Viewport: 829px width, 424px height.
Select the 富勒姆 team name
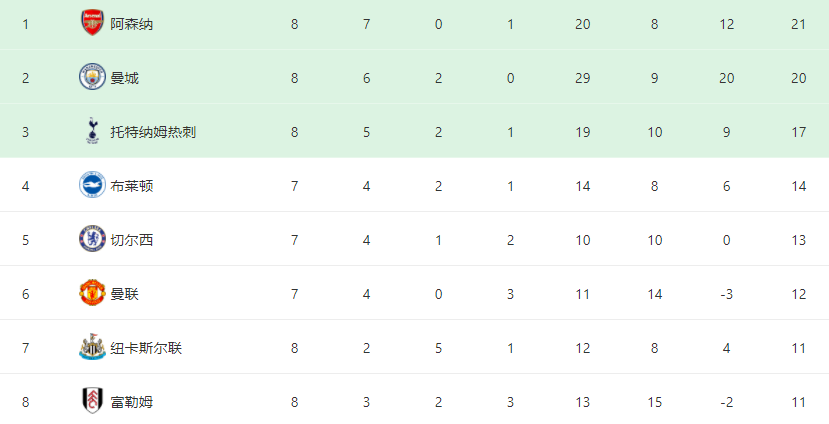tap(132, 402)
